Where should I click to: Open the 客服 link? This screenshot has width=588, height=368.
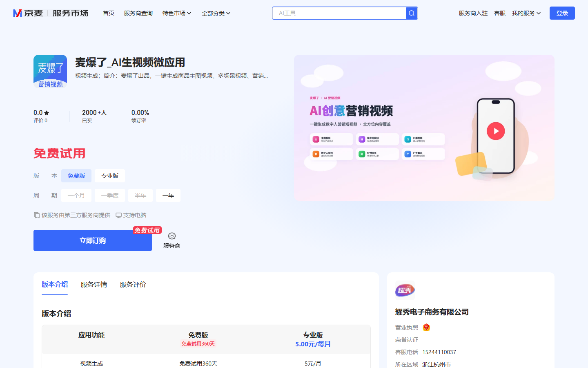[x=500, y=13]
